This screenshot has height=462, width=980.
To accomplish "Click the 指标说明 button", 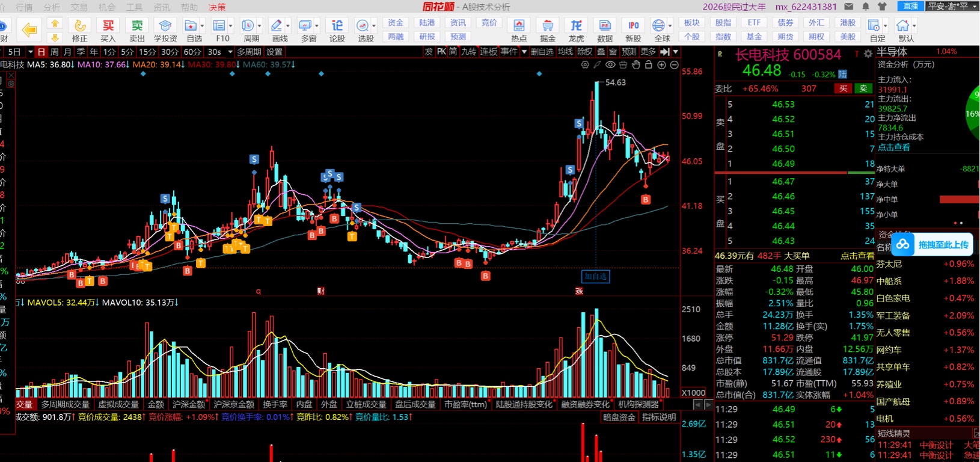I will click(659, 417).
